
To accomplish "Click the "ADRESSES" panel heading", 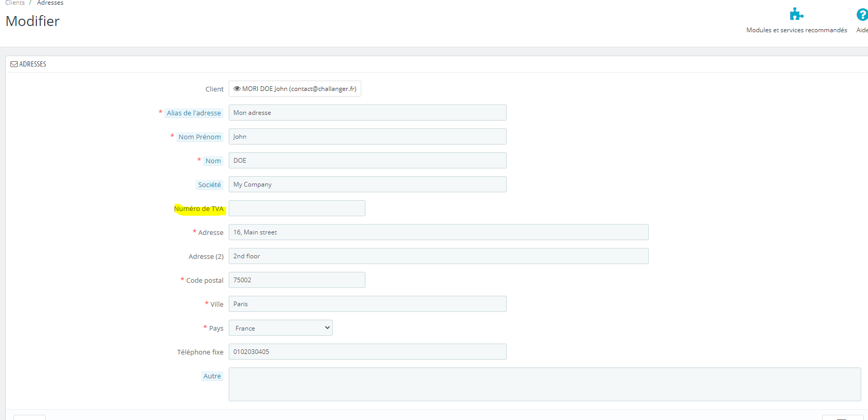I will [33, 64].
